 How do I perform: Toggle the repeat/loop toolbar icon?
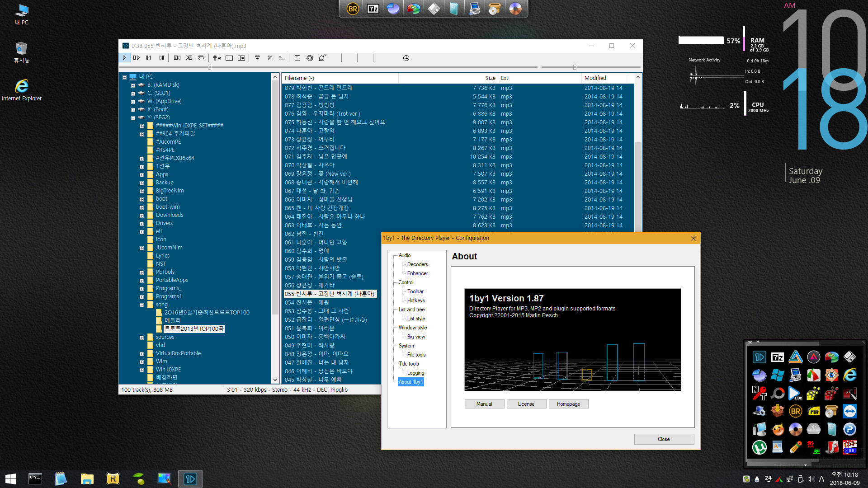tap(201, 58)
